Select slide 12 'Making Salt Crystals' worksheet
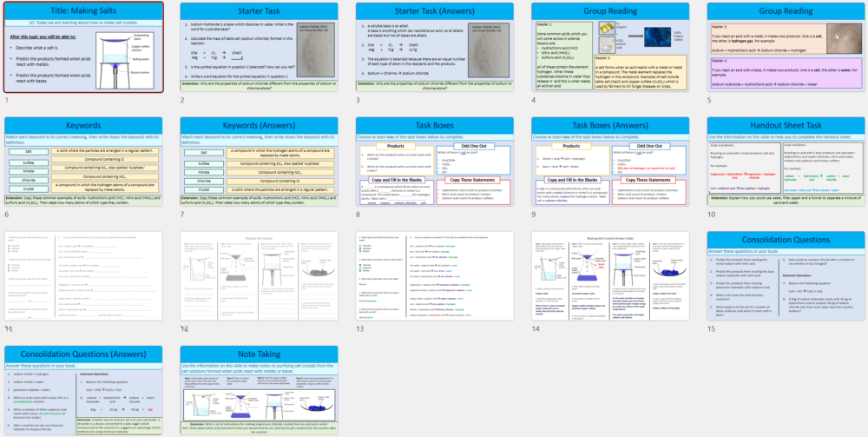Viewport: 868px width, 437px height. (259, 275)
